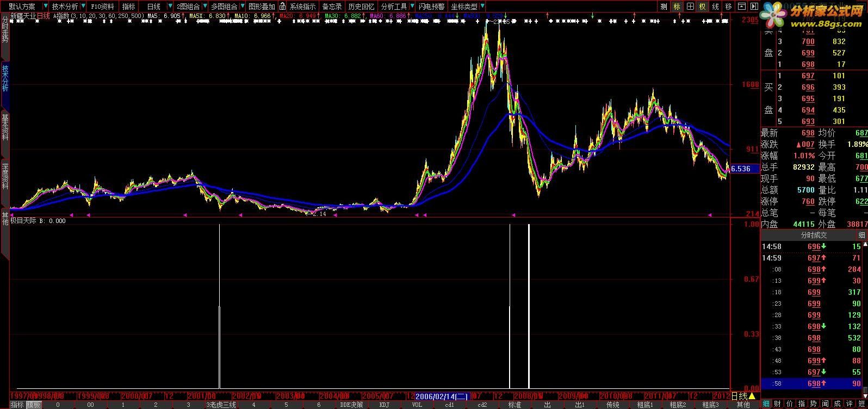Select the cd1 template tab

[x=450, y=405]
